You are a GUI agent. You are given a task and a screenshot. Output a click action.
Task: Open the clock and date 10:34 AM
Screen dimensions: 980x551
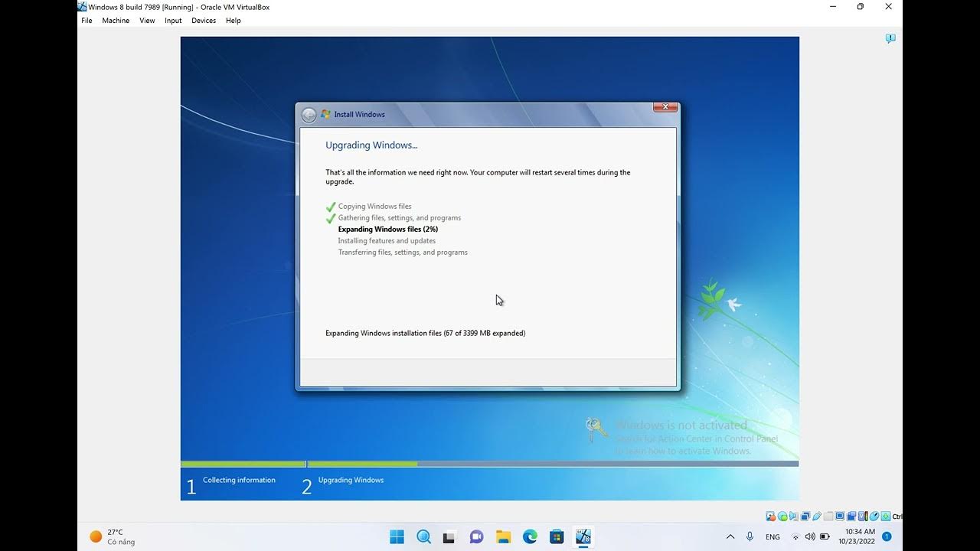click(x=857, y=536)
